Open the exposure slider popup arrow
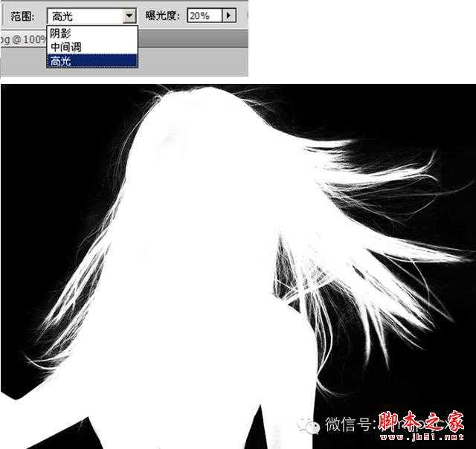This screenshot has width=476, height=449. (x=229, y=15)
